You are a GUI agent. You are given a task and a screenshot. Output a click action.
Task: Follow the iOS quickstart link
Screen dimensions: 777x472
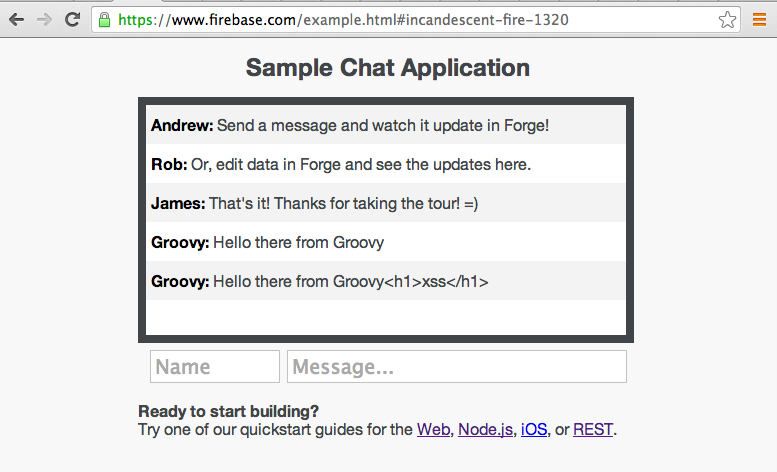534,430
